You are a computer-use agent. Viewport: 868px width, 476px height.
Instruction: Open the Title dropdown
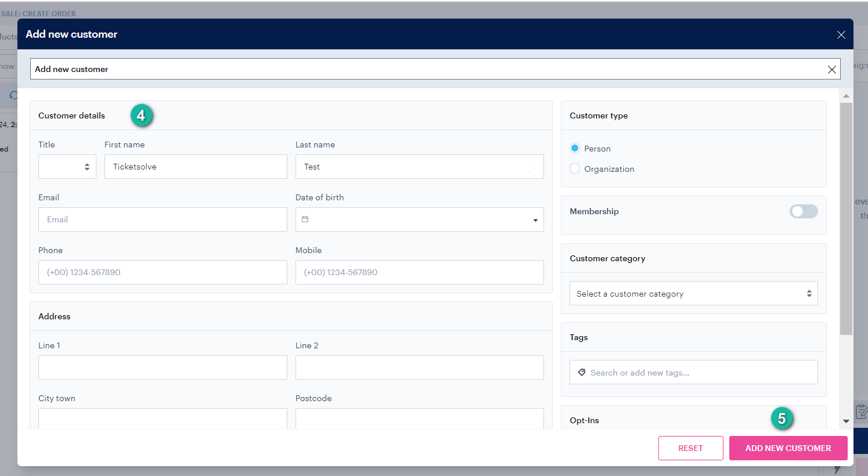[x=67, y=167]
